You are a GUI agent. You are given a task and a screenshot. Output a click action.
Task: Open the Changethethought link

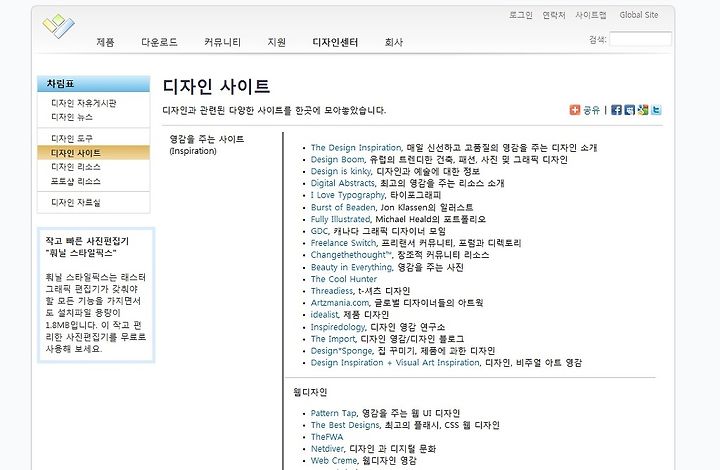click(351, 255)
